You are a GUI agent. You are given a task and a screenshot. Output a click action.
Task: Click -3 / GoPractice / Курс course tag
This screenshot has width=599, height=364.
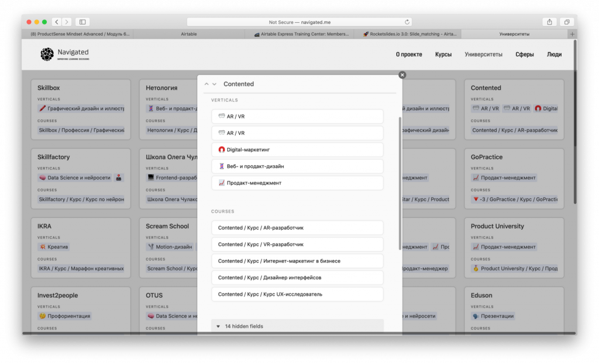click(515, 199)
